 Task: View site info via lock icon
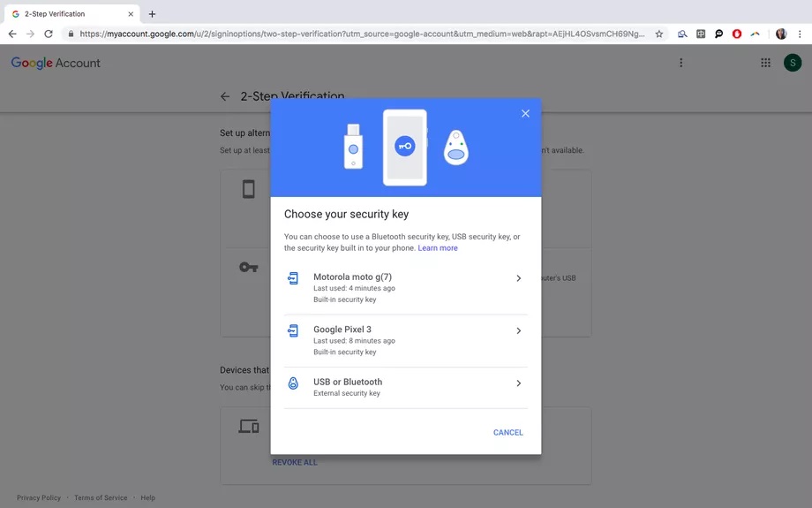[71, 34]
